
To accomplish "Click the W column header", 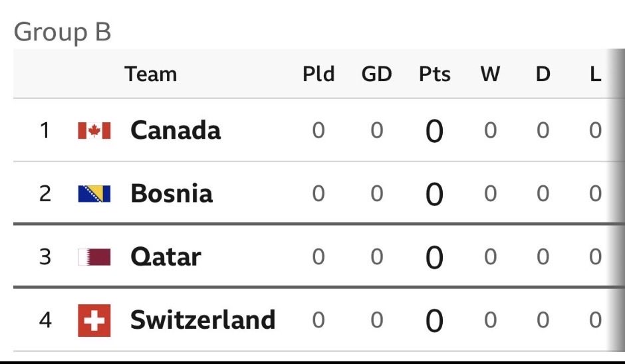I will [x=490, y=74].
